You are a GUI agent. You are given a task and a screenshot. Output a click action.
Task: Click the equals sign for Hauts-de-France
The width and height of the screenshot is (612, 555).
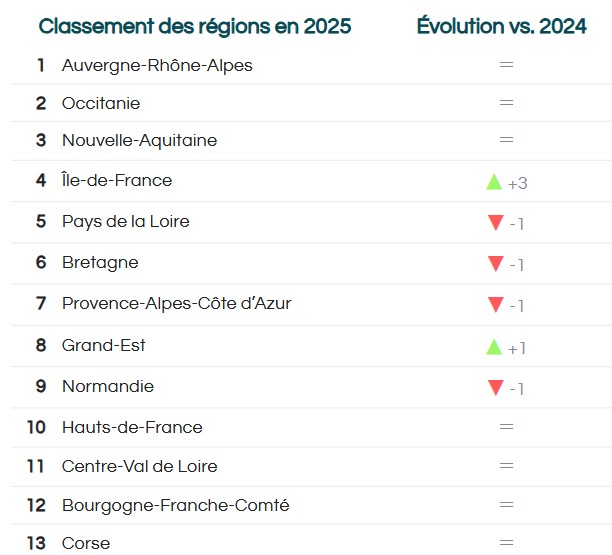click(x=506, y=427)
